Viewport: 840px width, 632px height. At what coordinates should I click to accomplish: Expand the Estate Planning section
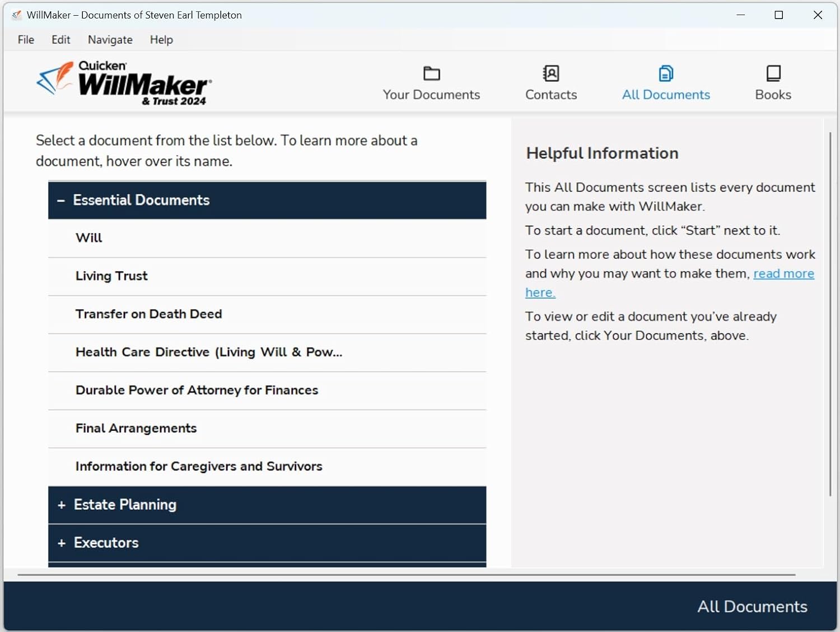click(x=62, y=505)
